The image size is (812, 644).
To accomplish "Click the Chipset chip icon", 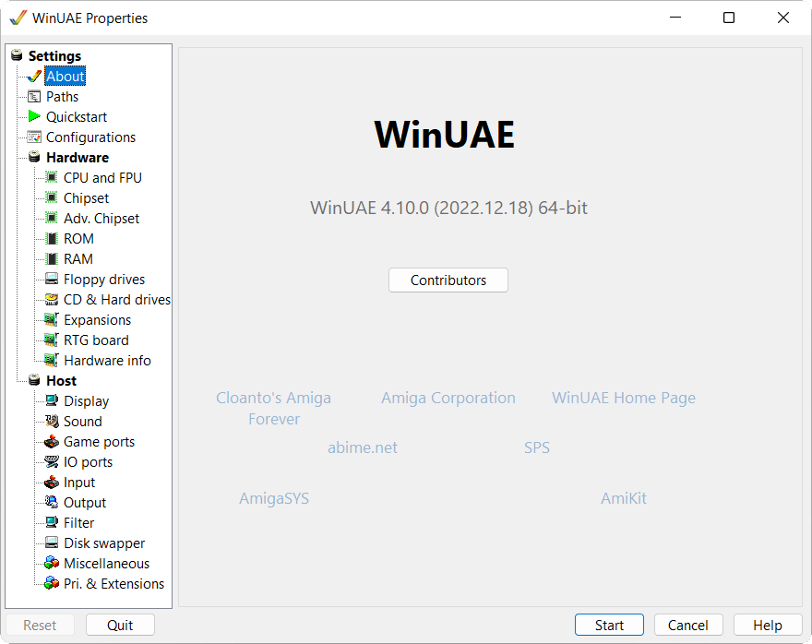I will tap(52, 197).
